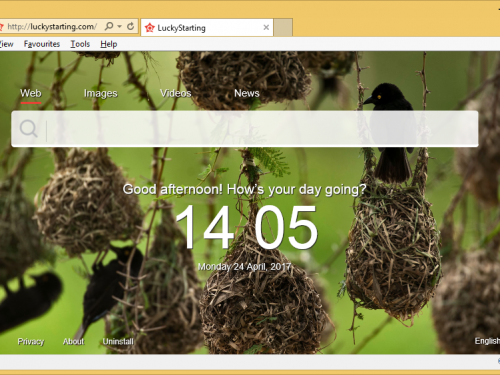Open a new blank tab
Image resolution: width=500 pixels, height=375 pixels.
(x=283, y=28)
